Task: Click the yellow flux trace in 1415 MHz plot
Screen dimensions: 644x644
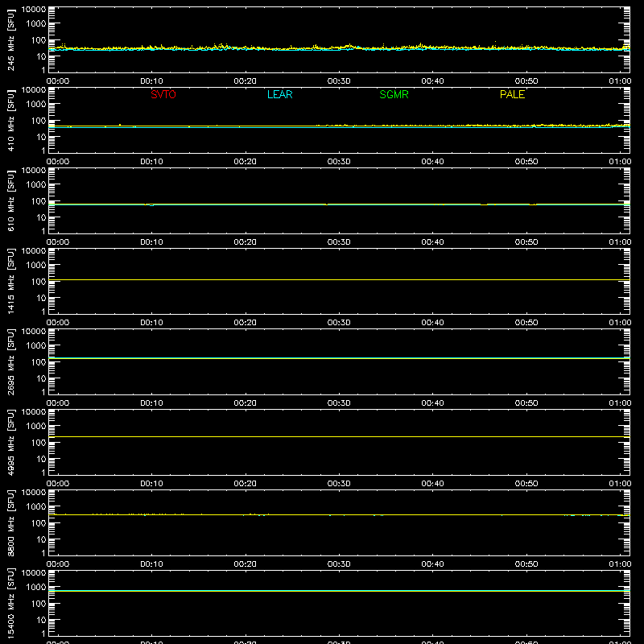Action: coord(339,279)
